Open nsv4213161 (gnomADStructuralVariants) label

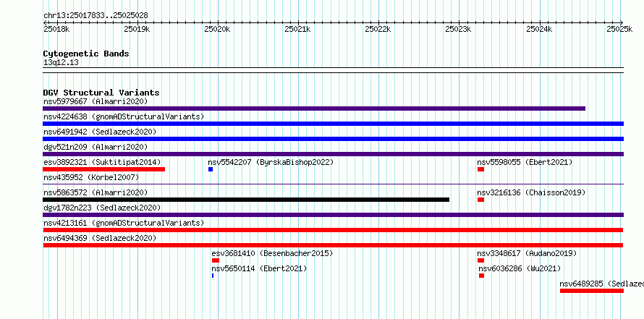[x=124, y=223]
